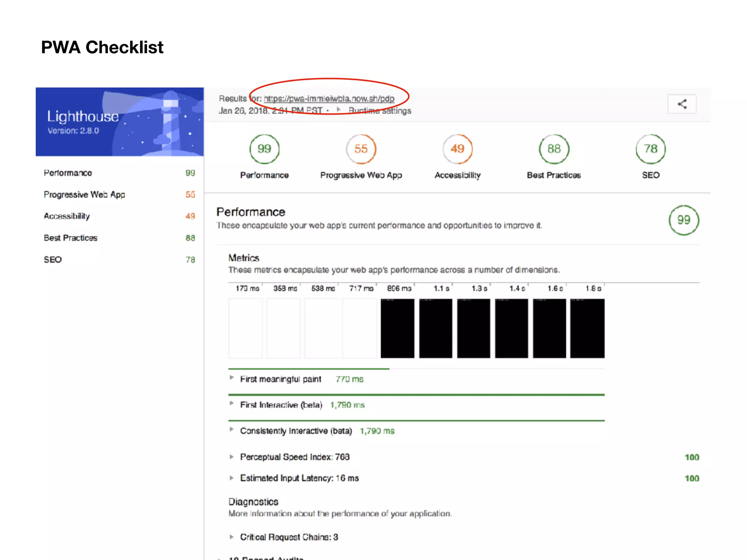Click the PWA Checklist slide title
The height and width of the screenshot is (560, 747).
102,47
